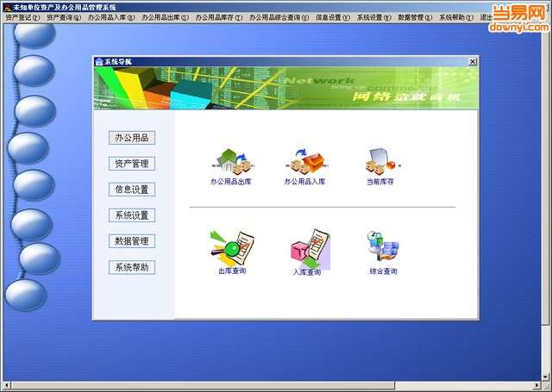Open the 数据管理 menu in menu bar
This screenshot has width=552, height=392.
tap(415, 17)
